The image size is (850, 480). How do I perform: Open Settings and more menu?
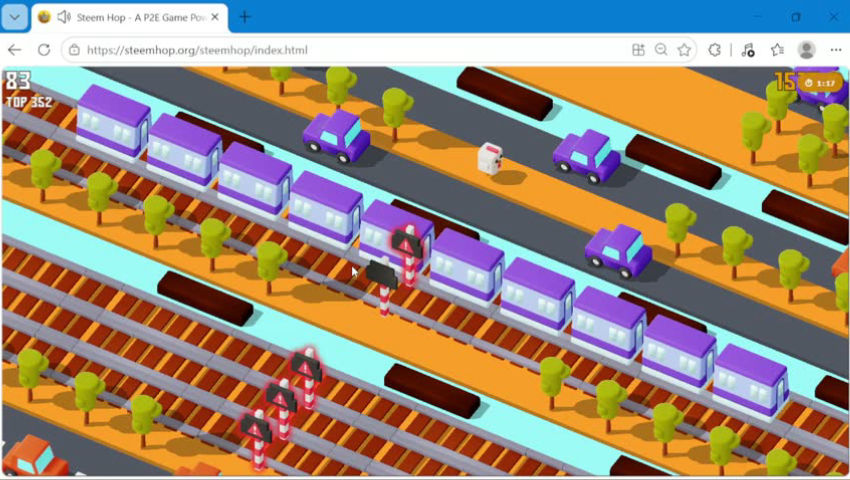pos(836,50)
